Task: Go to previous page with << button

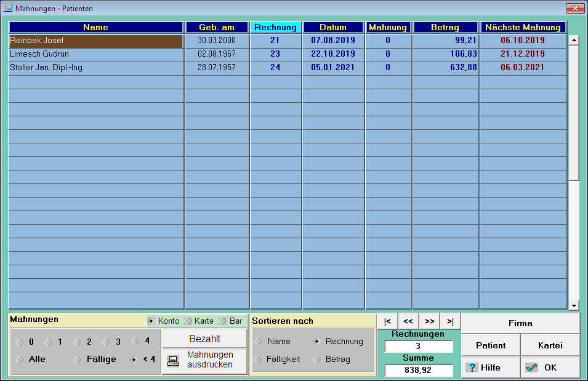Action: pos(408,321)
